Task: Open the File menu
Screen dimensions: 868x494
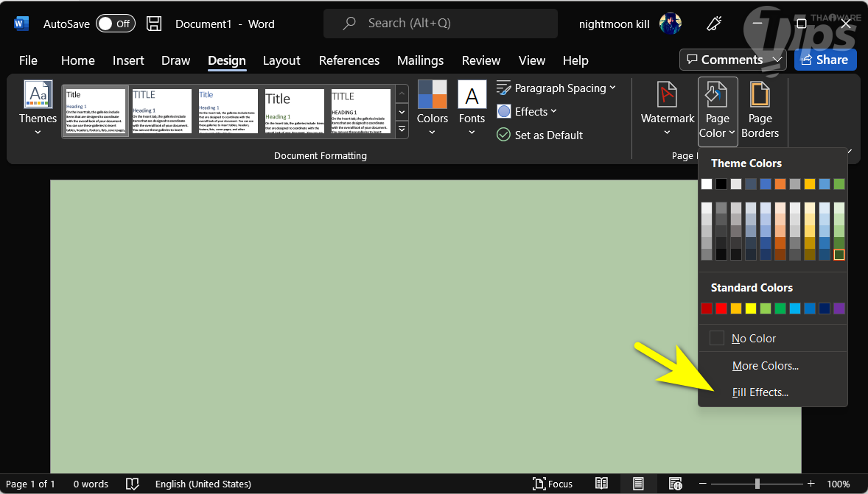Action: coord(28,60)
